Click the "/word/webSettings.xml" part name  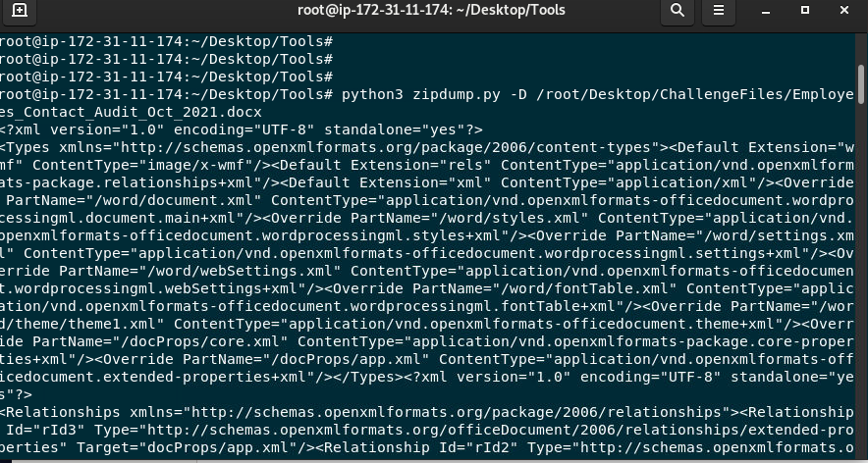point(243,271)
